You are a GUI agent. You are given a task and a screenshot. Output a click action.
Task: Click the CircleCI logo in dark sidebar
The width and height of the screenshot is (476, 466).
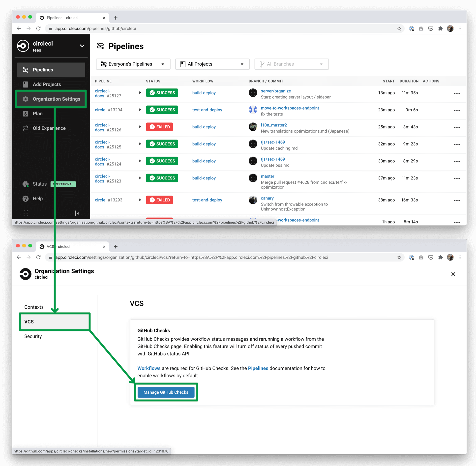pos(23,46)
